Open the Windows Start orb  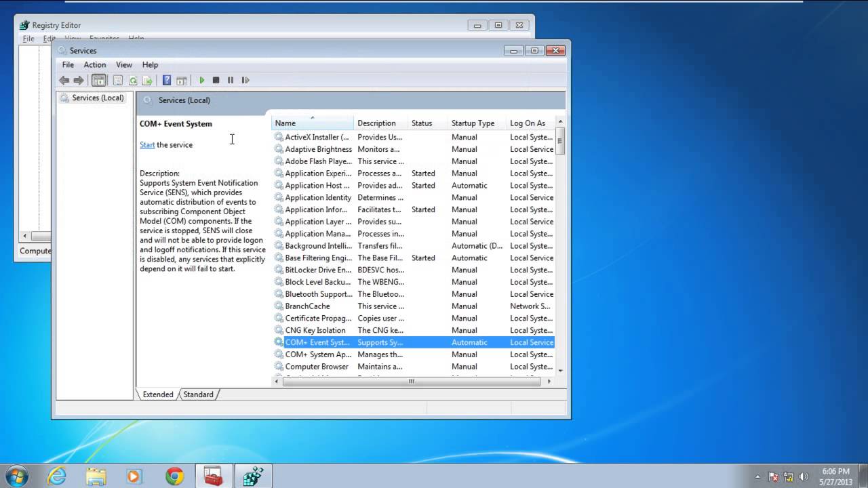(x=16, y=476)
